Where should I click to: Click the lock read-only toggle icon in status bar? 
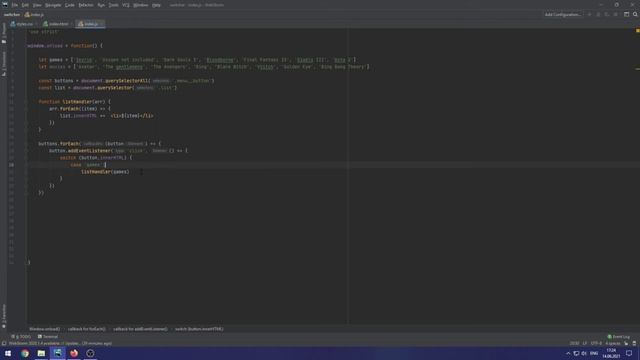click(626, 344)
